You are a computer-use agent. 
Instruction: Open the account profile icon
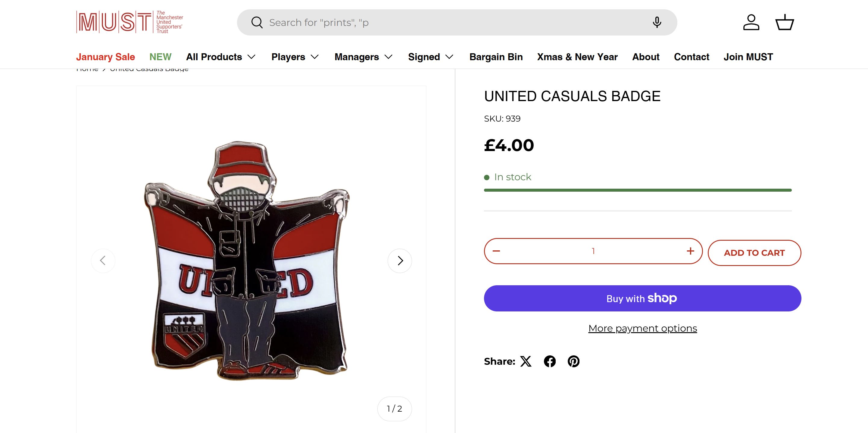pos(751,23)
